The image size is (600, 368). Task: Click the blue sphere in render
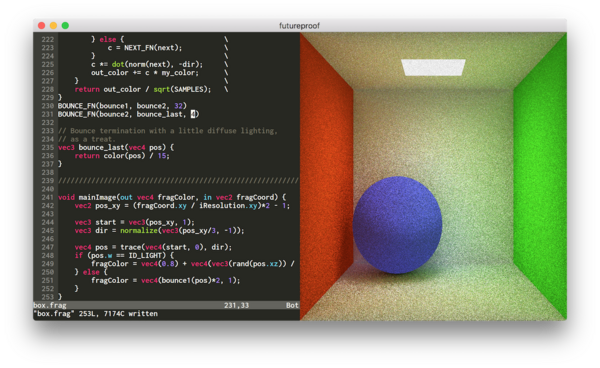coord(397,225)
